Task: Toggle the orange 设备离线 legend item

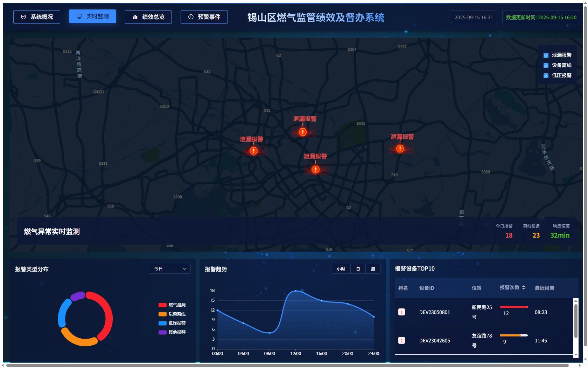Action: 172,314
